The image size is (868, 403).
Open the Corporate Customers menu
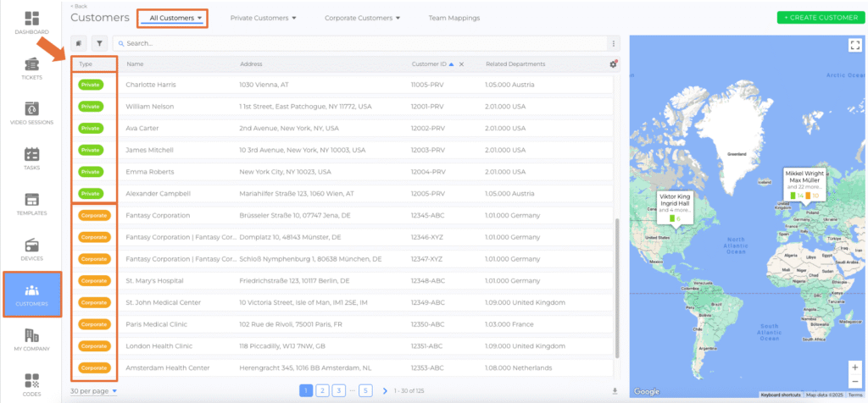362,18
